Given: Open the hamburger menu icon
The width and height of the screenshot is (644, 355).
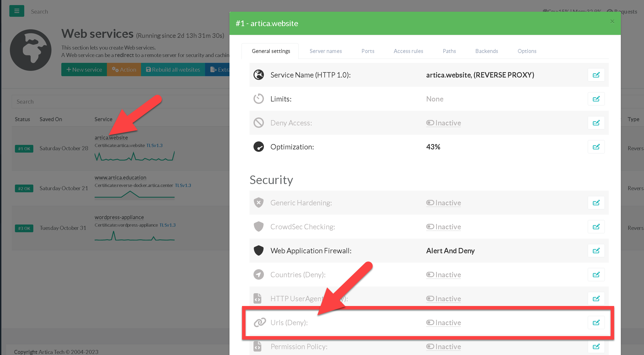Looking at the screenshot, I should 17,11.
